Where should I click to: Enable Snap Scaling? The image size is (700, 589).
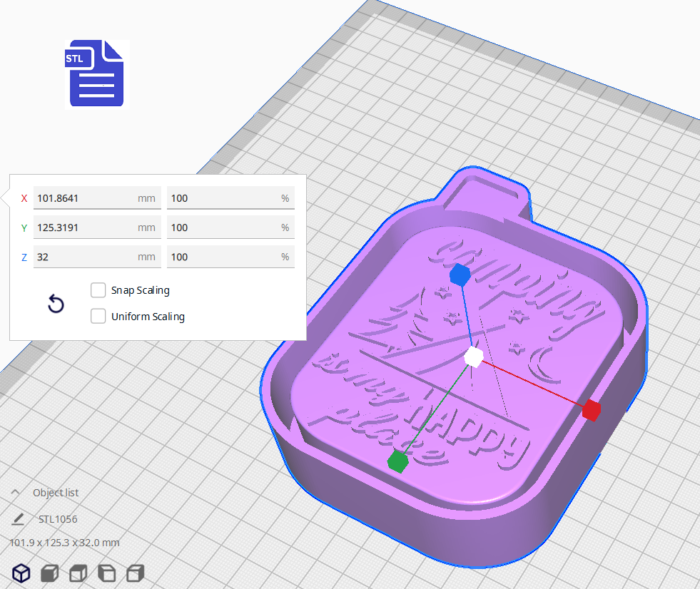[98, 290]
